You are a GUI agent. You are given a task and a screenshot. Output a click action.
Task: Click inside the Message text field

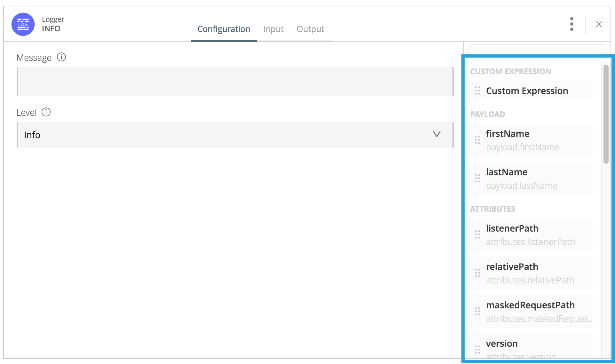coord(235,82)
